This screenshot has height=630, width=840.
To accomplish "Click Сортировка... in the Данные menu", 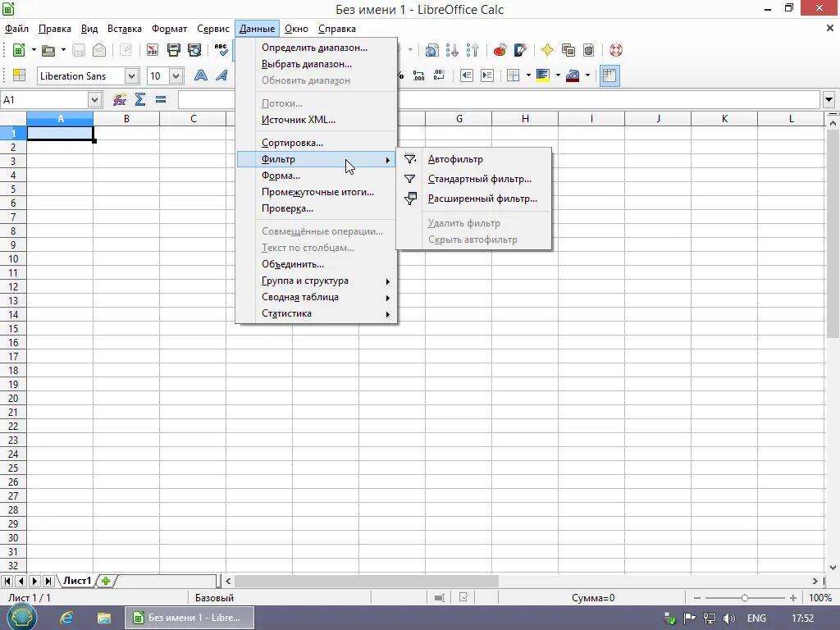I will pos(316,143).
